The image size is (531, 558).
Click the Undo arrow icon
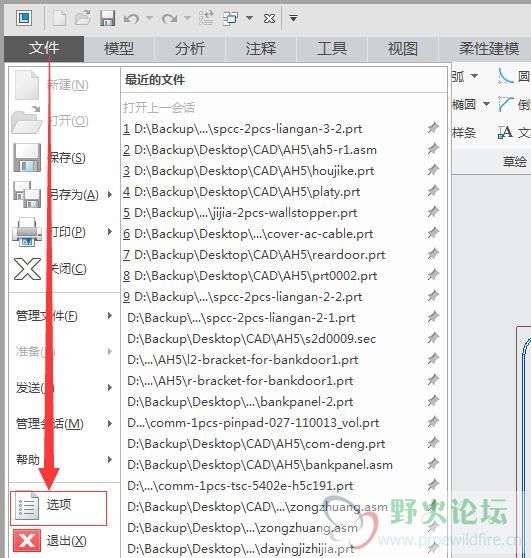131,18
